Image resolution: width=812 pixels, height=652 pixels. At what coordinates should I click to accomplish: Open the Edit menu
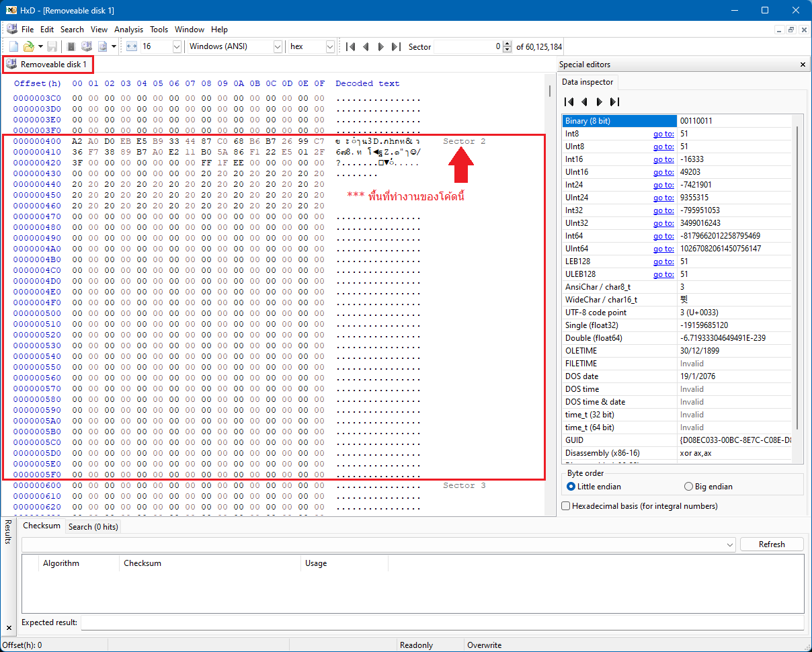(47, 30)
